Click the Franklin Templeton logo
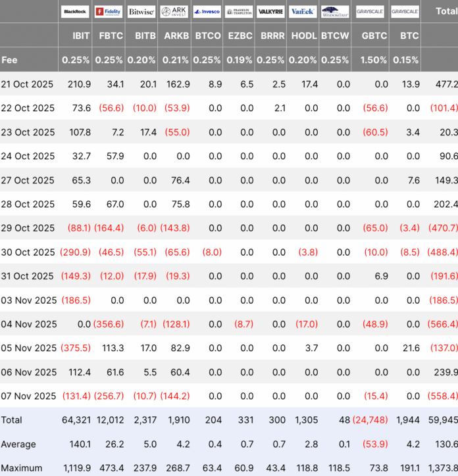The width and height of the screenshot is (458, 476). pyautogui.click(x=238, y=12)
